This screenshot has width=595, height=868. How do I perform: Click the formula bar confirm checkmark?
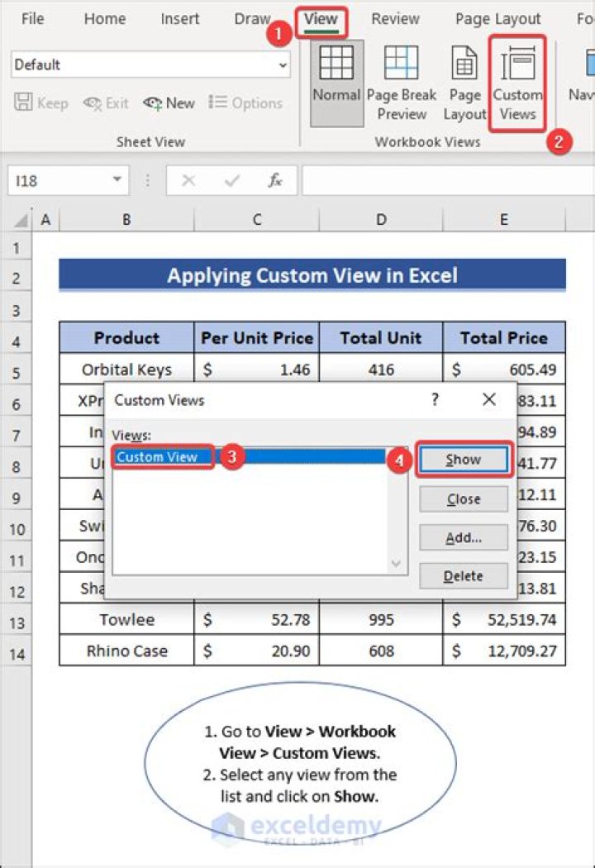(x=232, y=180)
